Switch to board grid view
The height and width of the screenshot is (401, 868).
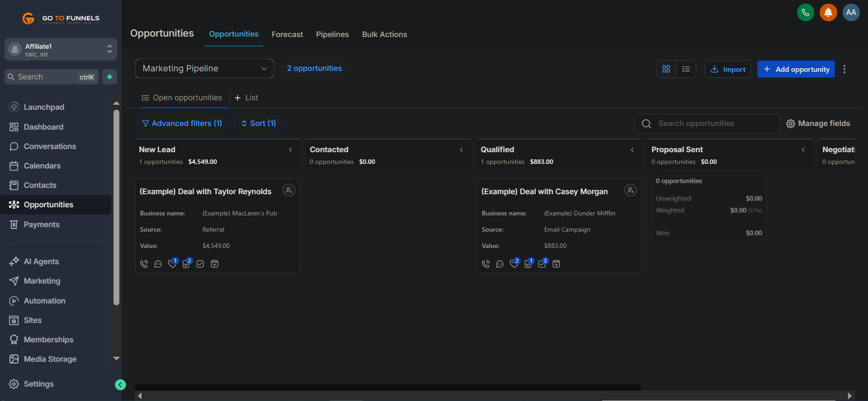pyautogui.click(x=666, y=69)
